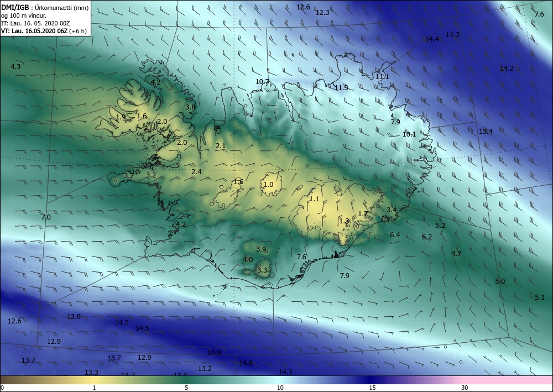Select the 1.9 value label
Viewport: 553px width, 392px height.
pyautogui.click(x=121, y=117)
